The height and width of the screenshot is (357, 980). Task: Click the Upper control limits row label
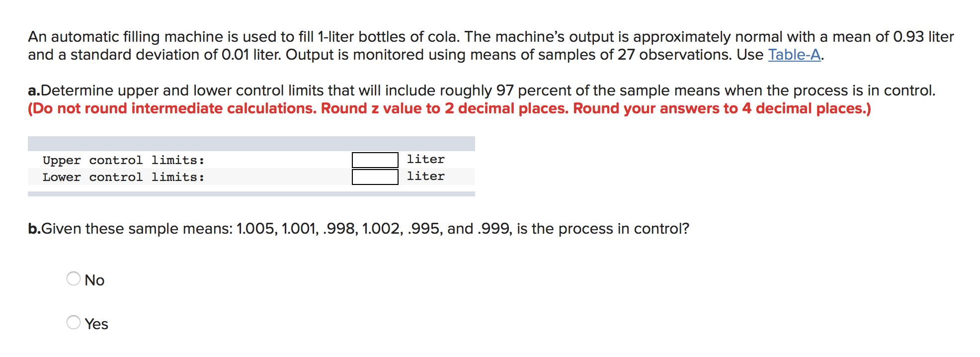(x=124, y=160)
